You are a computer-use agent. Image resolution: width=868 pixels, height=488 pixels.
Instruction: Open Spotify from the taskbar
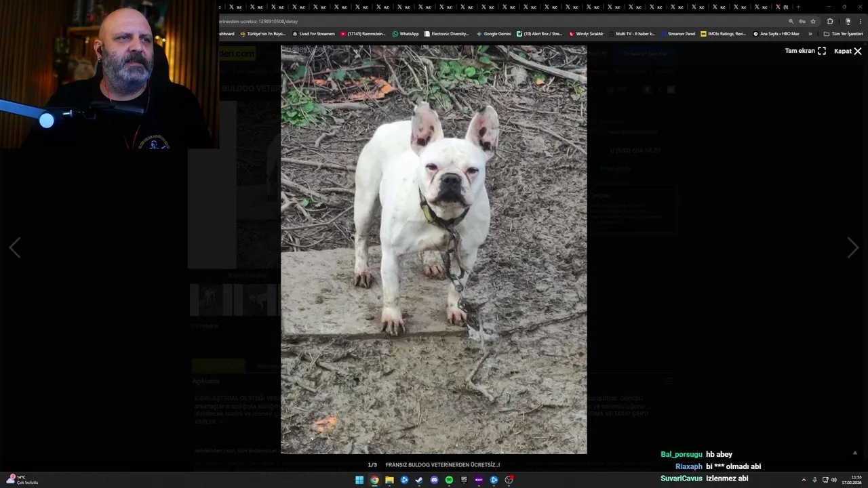point(449,480)
